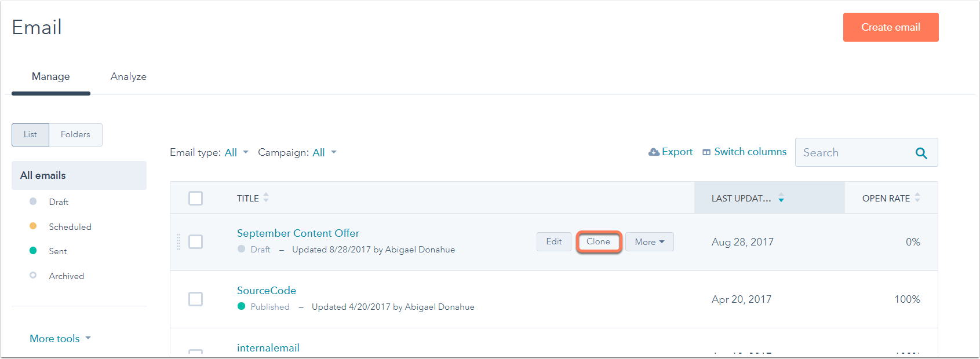980x359 pixels.
Task: Sort by the TITLE column arrows
Action: pyautogui.click(x=266, y=197)
